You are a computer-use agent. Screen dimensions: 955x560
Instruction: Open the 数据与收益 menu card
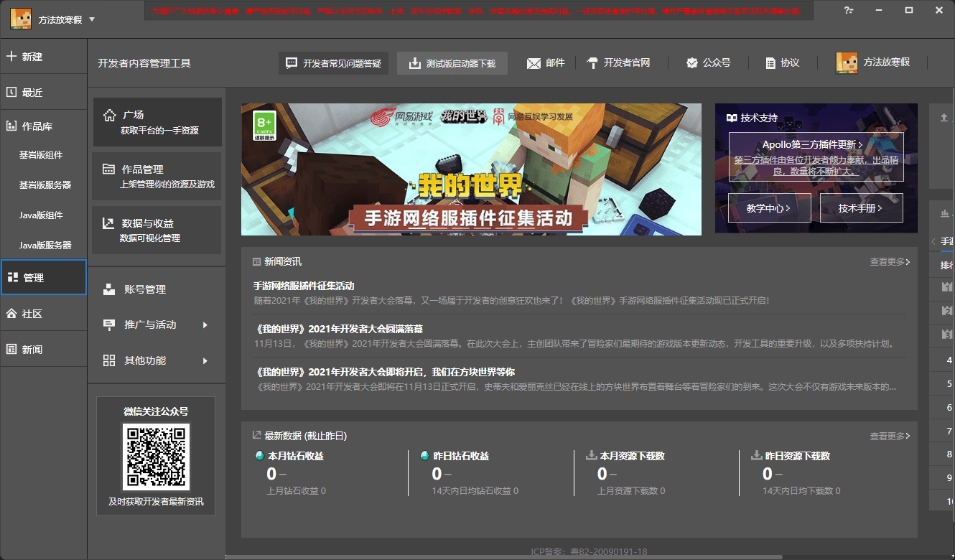pos(157,230)
